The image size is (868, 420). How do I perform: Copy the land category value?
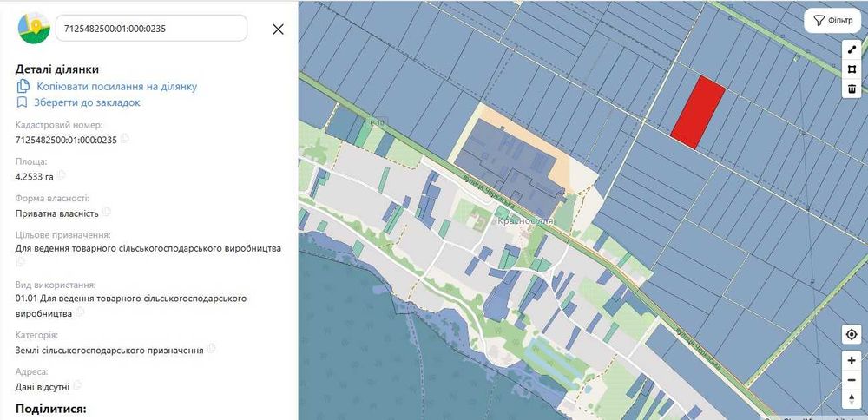coord(212,350)
